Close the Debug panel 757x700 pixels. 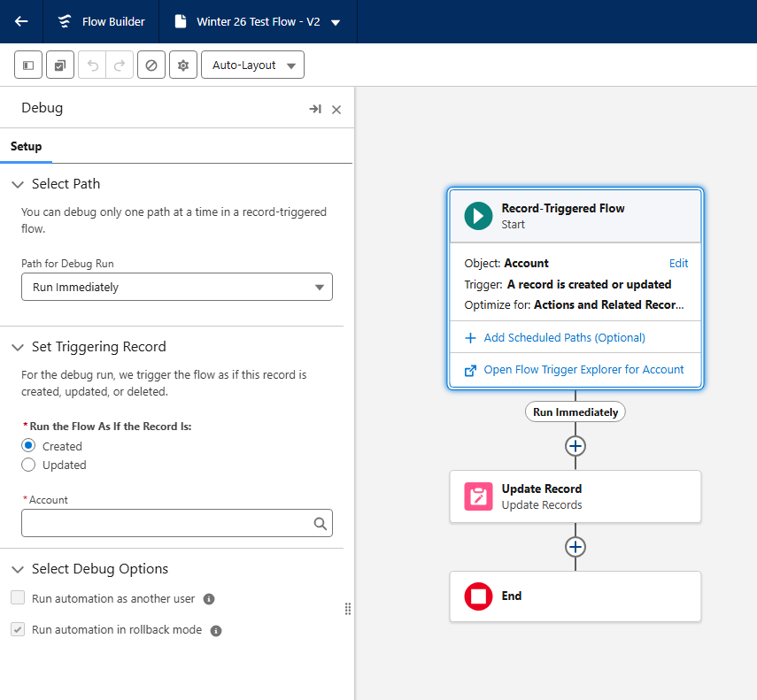coord(336,110)
